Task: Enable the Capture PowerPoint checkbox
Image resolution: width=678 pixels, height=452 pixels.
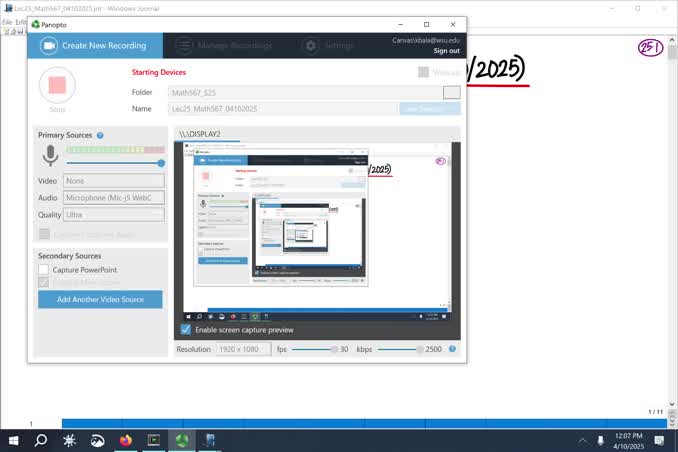Action: pos(44,270)
